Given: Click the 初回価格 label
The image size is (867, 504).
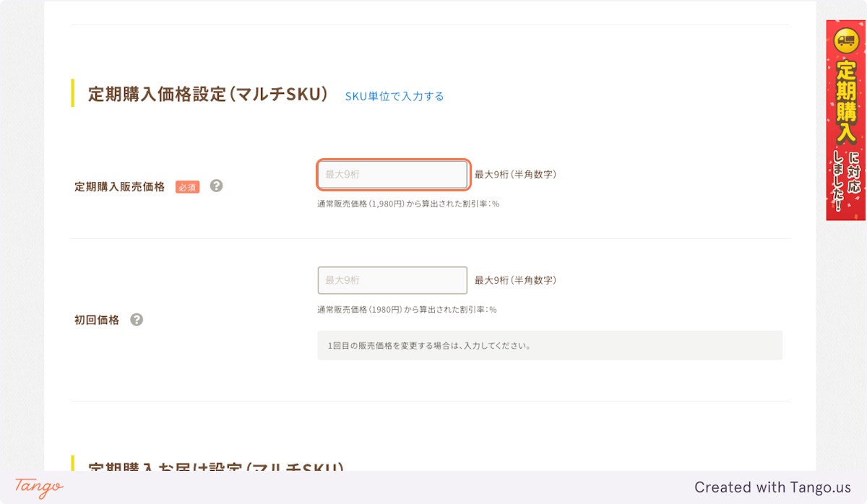Looking at the screenshot, I should 97,320.
